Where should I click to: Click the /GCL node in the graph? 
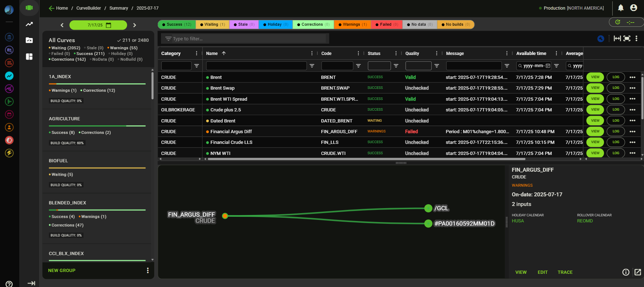click(x=428, y=208)
